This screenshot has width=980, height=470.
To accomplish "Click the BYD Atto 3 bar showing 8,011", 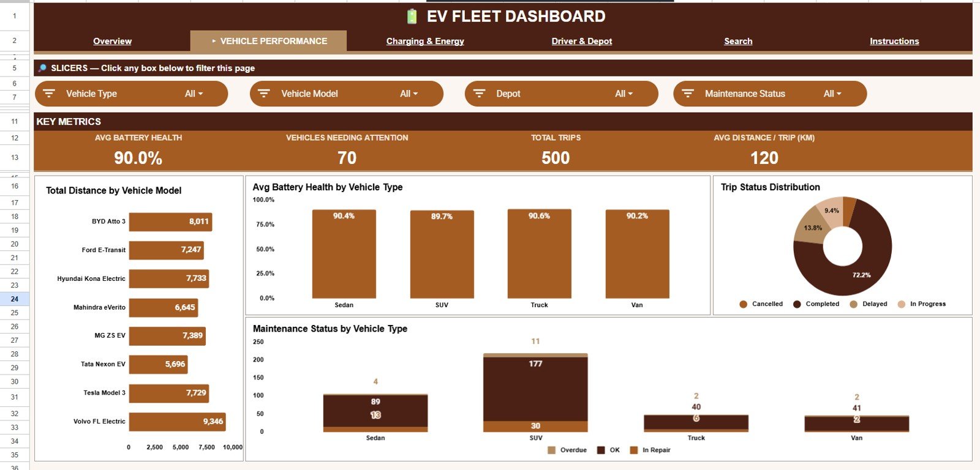I will coord(170,222).
